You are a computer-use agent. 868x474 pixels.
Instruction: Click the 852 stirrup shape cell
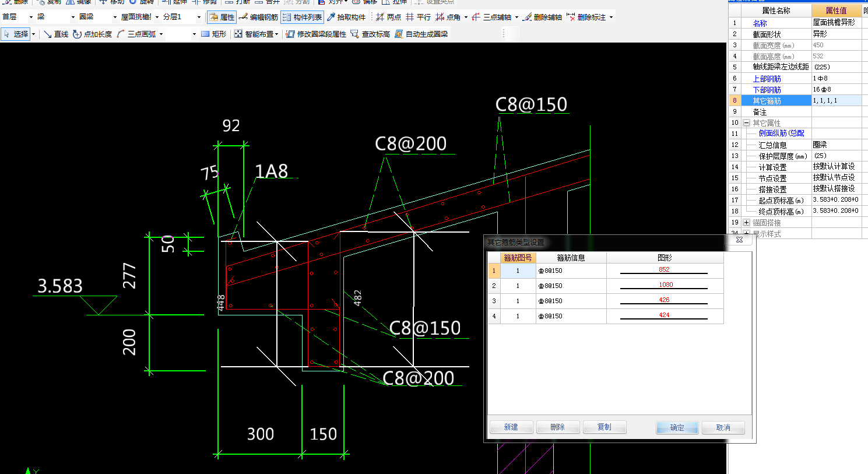[x=665, y=271]
